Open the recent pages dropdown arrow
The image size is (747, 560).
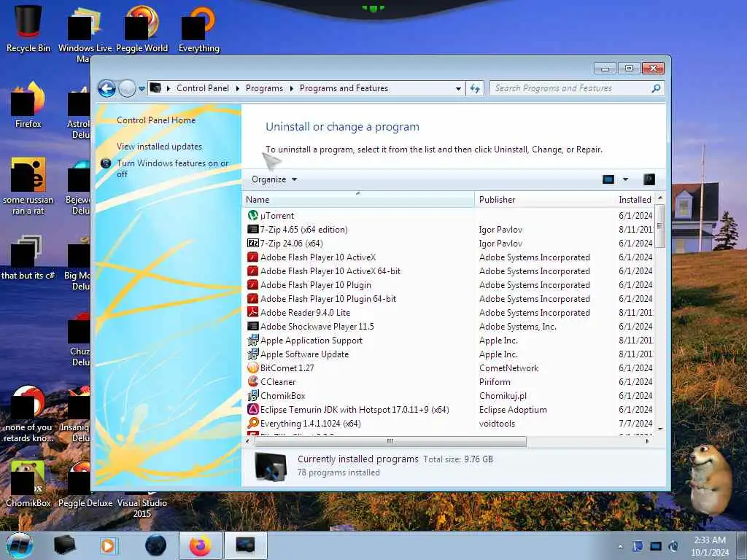tap(142, 88)
